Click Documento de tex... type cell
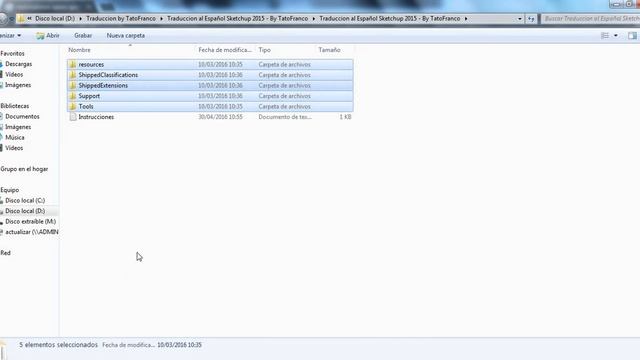Screen dimensions: 640x360 (x=285, y=117)
